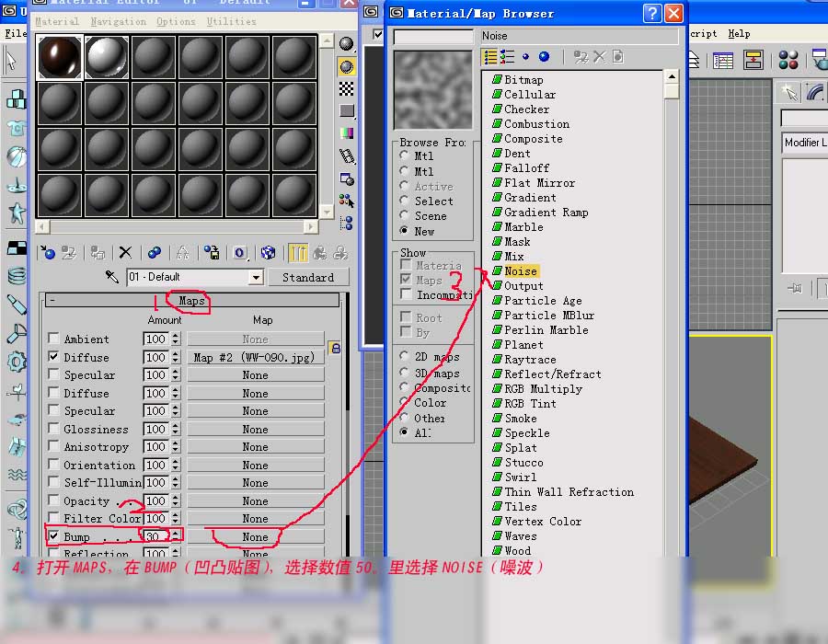Viewport: 828px width, 644px height.
Task: Select 3D maps radio button
Action: coord(405,373)
